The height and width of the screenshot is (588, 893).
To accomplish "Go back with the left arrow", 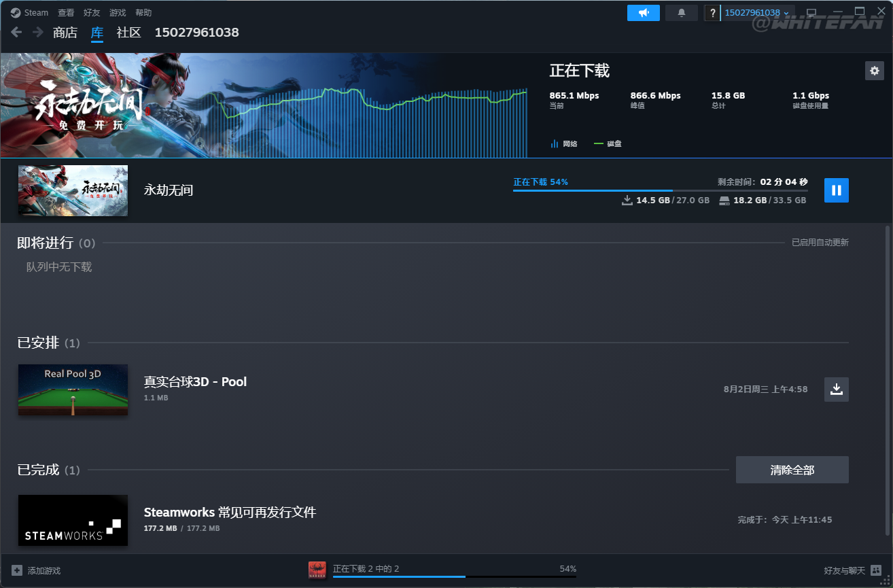I will coord(16,32).
